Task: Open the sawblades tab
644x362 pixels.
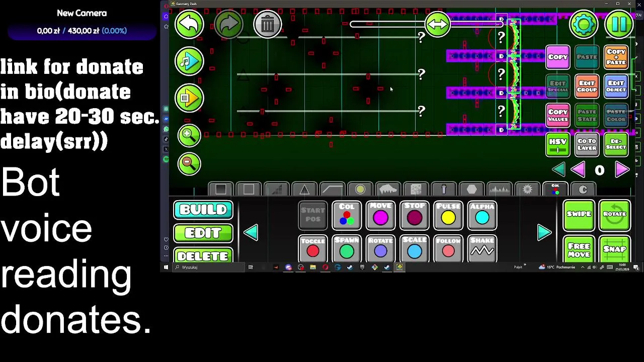Action: pyautogui.click(x=527, y=189)
